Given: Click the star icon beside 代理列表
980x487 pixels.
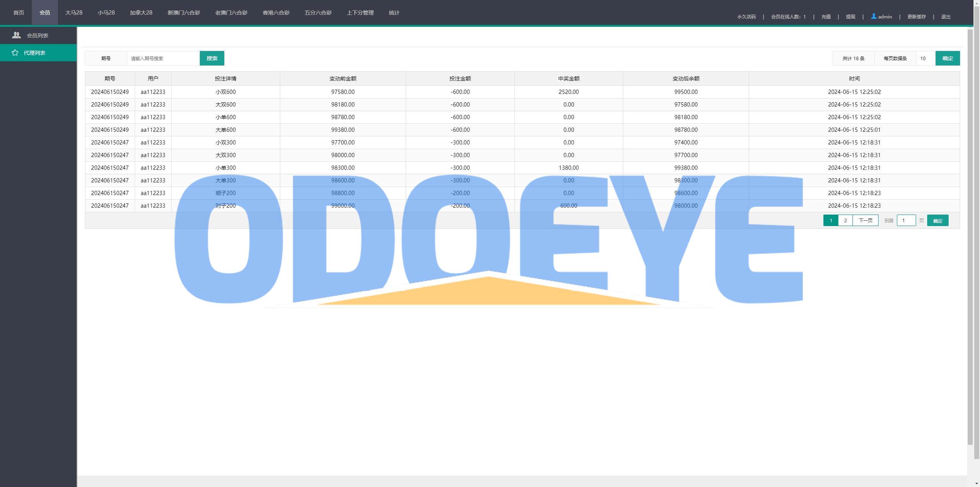Looking at the screenshot, I should point(15,52).
